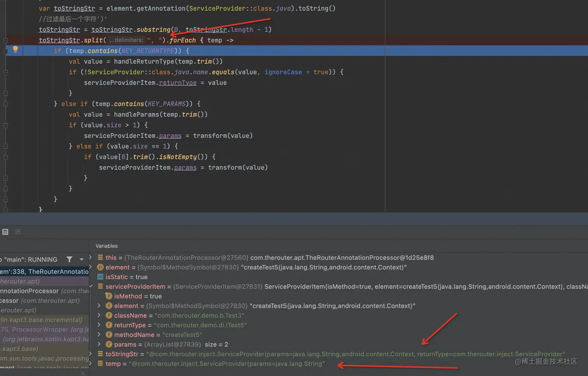Click the field icon beside nested element
The height and width of the screenshot is (376, 588).
tap(109, 306)
